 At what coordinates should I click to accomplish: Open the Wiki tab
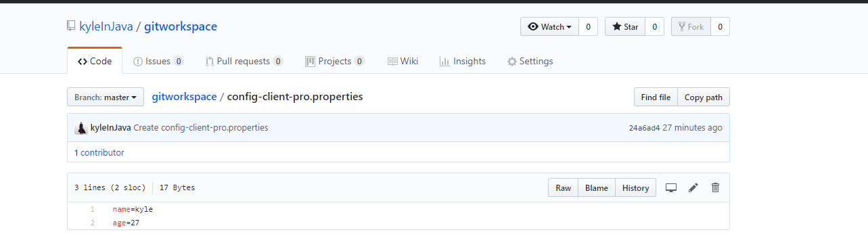403,61
